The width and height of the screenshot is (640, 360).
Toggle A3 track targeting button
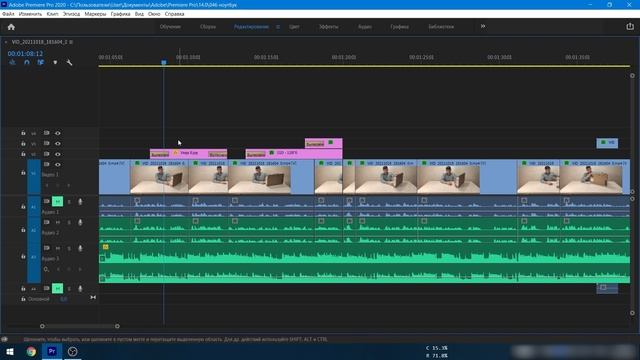(33, 257)
